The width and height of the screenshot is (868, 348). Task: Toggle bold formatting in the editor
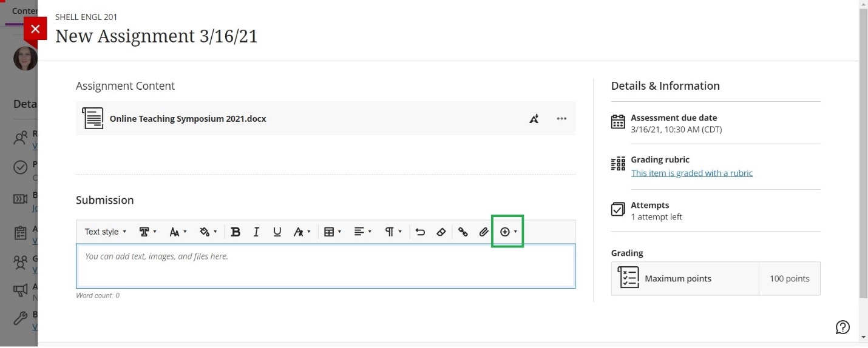click(x=236, y=232)
